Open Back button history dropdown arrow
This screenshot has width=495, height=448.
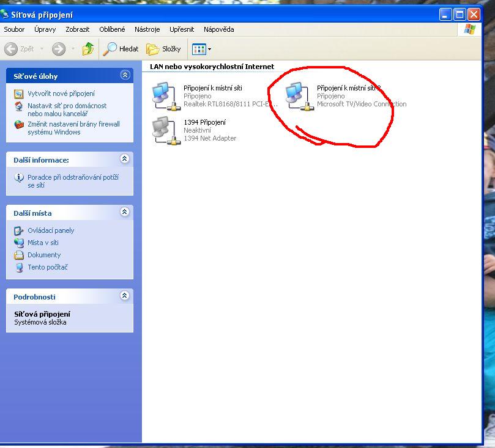coord(42,49)
